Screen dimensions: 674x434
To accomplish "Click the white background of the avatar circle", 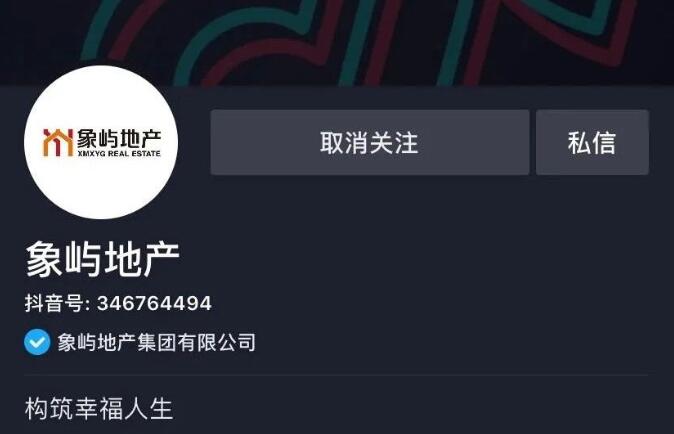I will (x=101, y=189).
